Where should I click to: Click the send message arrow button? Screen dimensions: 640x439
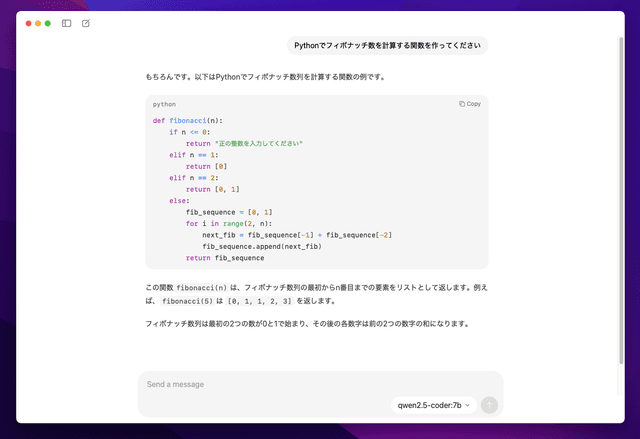(x=489, y=405)
